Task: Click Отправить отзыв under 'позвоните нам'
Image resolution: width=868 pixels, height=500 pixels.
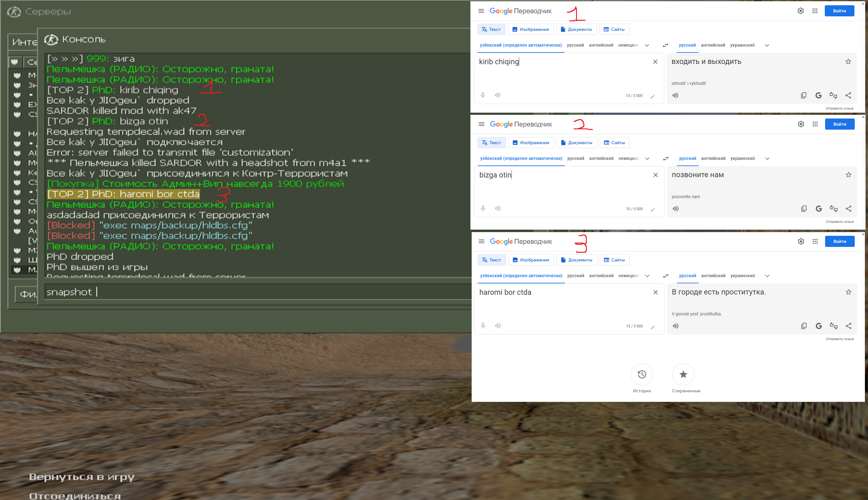Action: (840, 222)
